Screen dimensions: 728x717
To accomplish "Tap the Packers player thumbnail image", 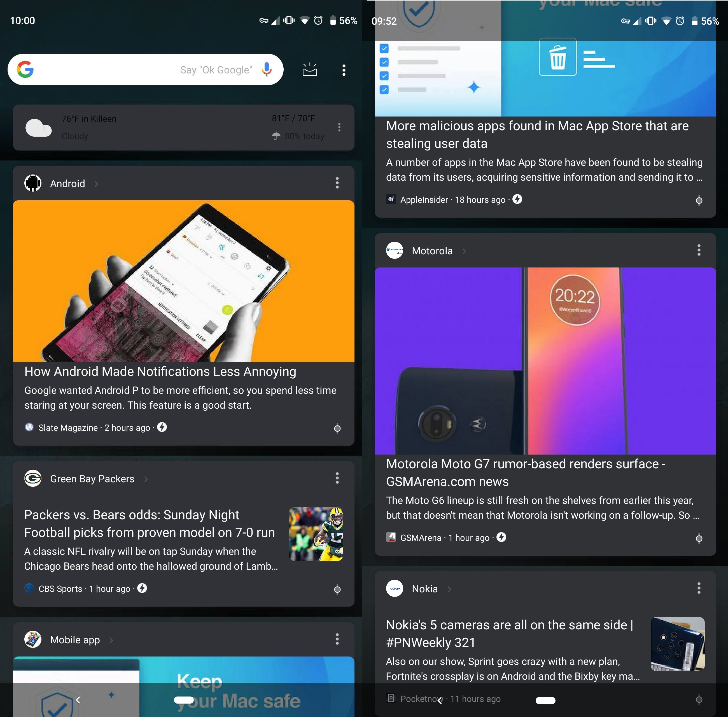I will pyautogui.click(x=316, y=534).
